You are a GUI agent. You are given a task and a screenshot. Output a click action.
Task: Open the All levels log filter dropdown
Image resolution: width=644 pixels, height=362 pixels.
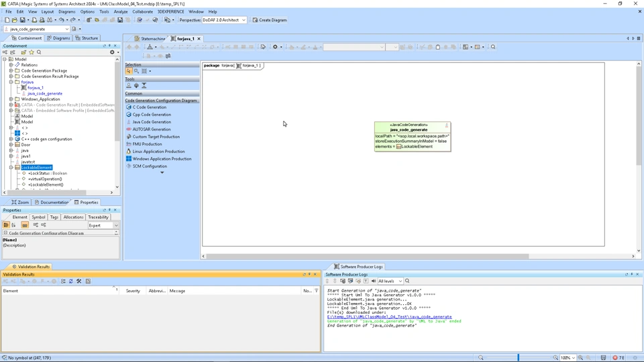tap(390, 281)
